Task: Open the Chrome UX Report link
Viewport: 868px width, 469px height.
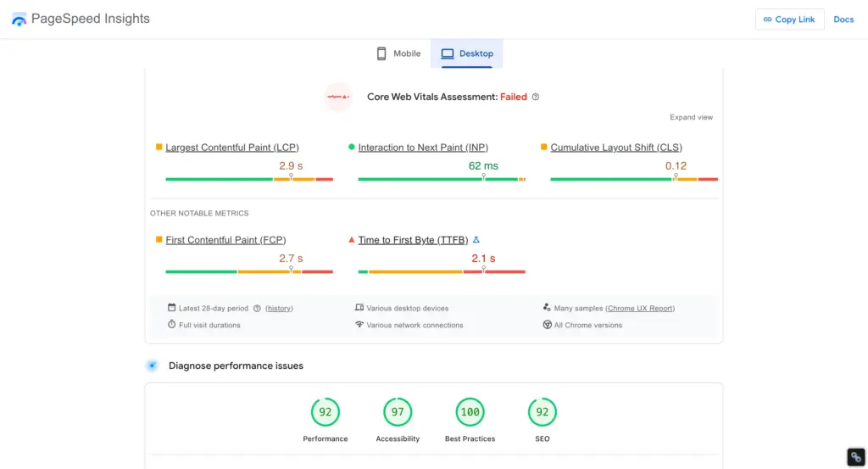Action: click(x=640, y=309)
